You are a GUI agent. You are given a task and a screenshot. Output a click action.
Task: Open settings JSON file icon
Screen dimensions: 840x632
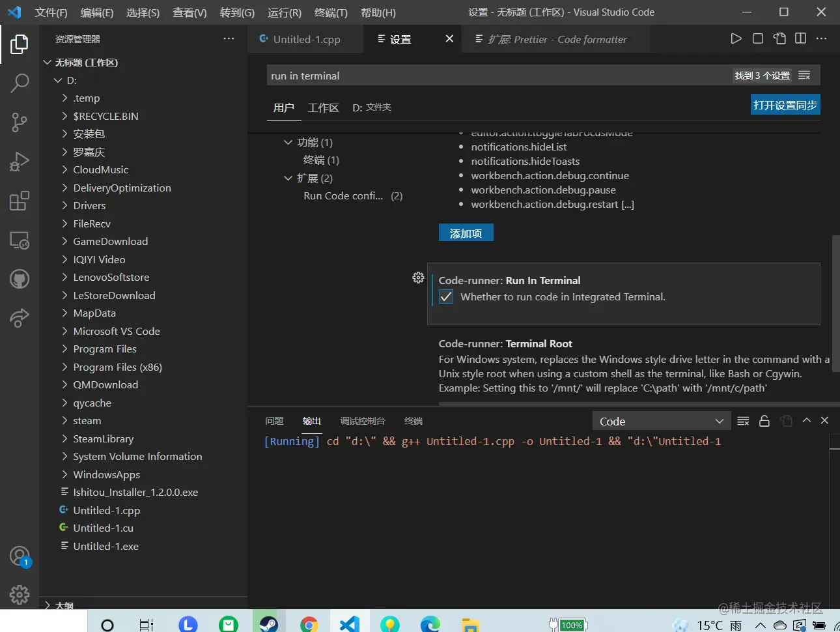pos(779,38)
